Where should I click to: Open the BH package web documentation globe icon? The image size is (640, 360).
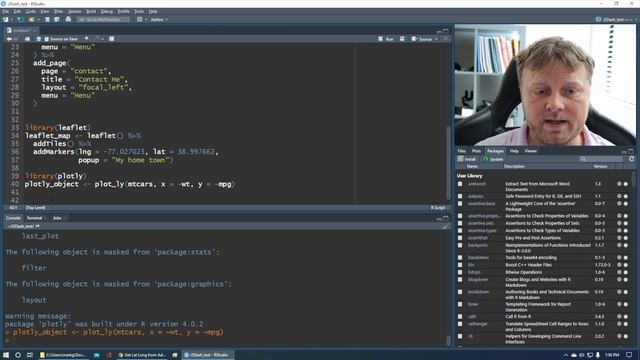pyautogui.click(x=619, y=265)
